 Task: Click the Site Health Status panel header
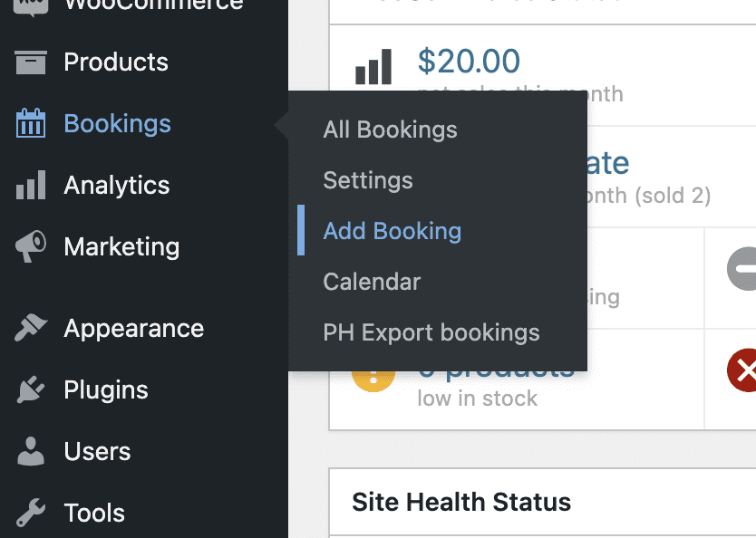coord(461,502)
